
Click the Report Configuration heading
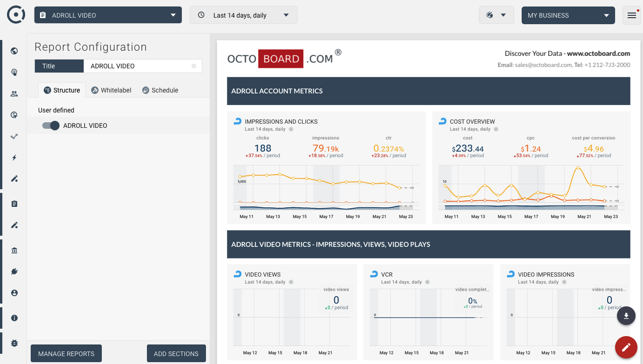pos(91,47)
